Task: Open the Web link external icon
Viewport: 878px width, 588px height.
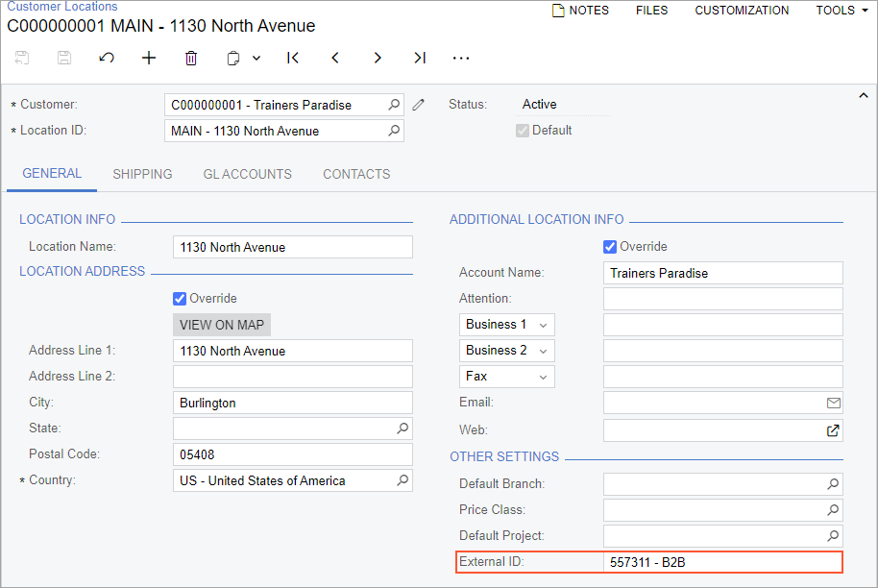Action: pos(833,430)
